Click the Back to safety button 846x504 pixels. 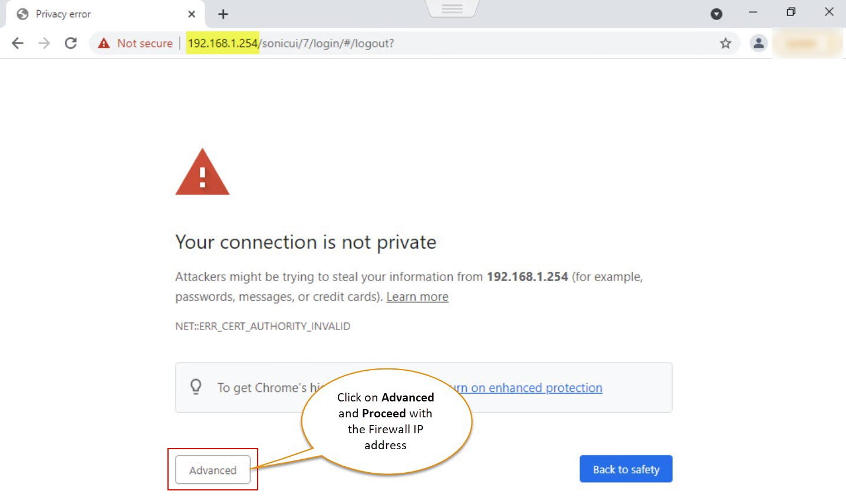point(626,469)
